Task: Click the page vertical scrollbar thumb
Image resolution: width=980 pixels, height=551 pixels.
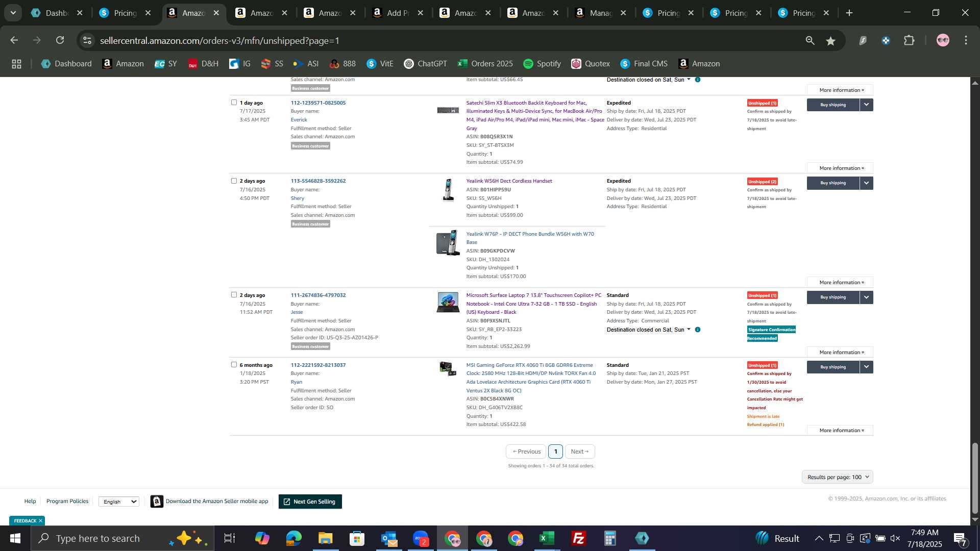Action: (975, 478)
